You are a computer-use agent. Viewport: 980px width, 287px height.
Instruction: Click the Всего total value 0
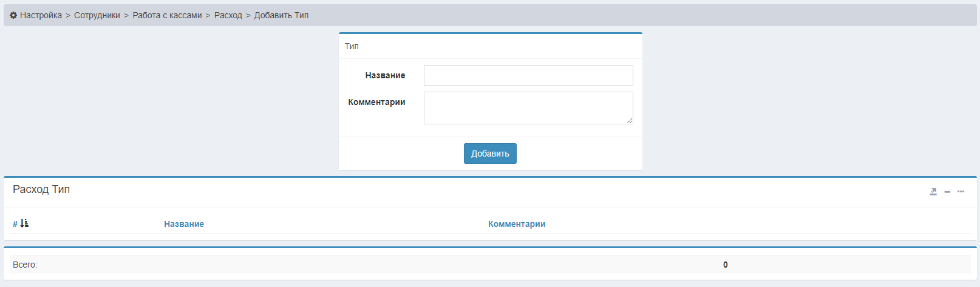[725, 265]
